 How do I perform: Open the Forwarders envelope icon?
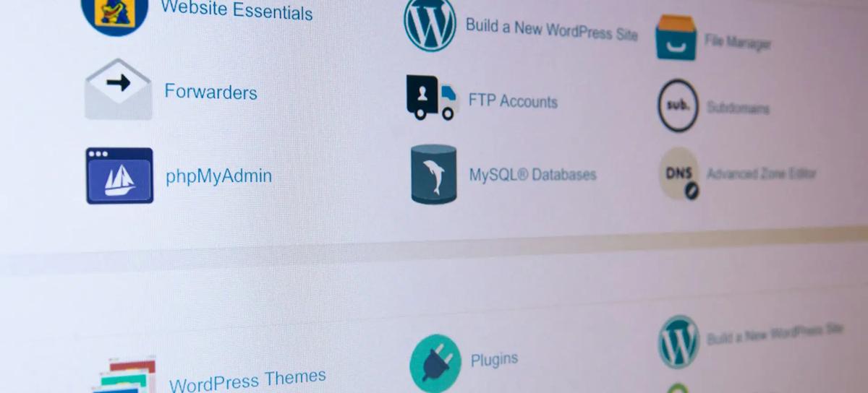tap(119, 90)
